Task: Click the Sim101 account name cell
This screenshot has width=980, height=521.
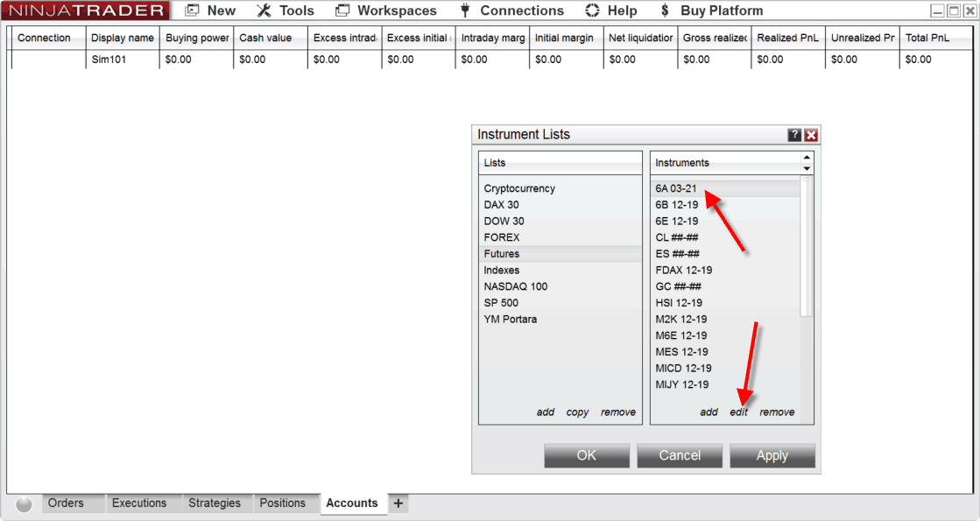Action: point(123,60)
